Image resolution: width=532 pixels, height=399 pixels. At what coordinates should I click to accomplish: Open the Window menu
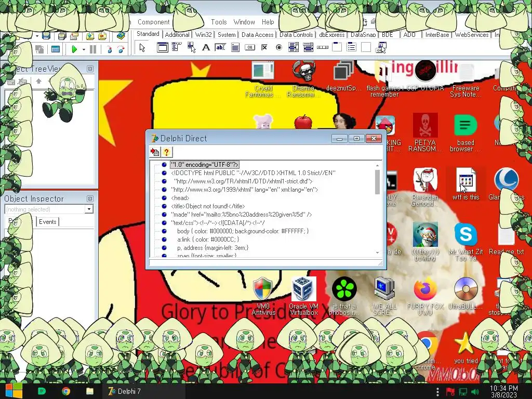tap(244, 22)
